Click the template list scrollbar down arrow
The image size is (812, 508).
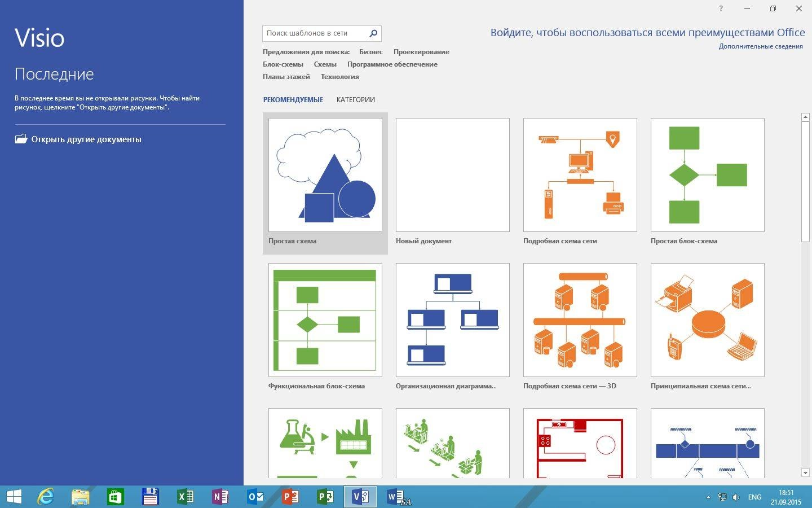[805, 472]
